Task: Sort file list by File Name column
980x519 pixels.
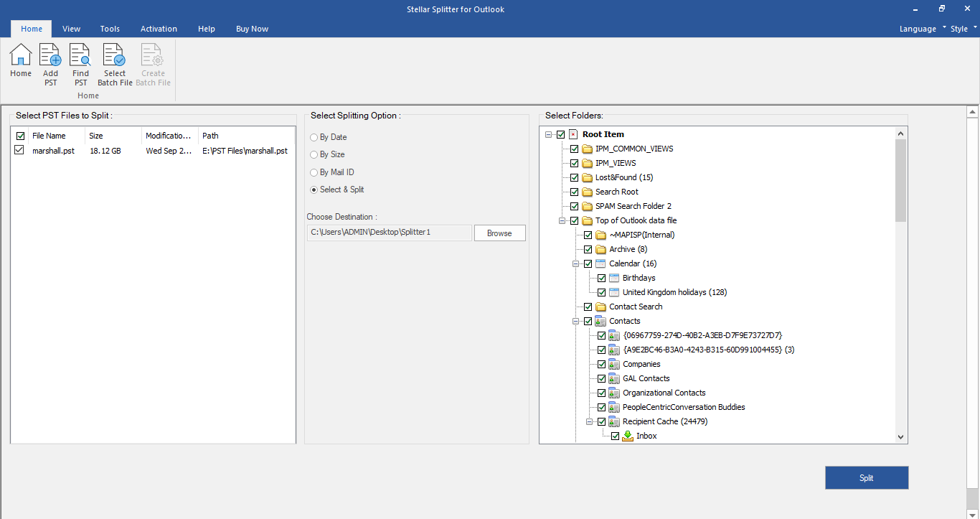Action: click(x=56, y=136)
